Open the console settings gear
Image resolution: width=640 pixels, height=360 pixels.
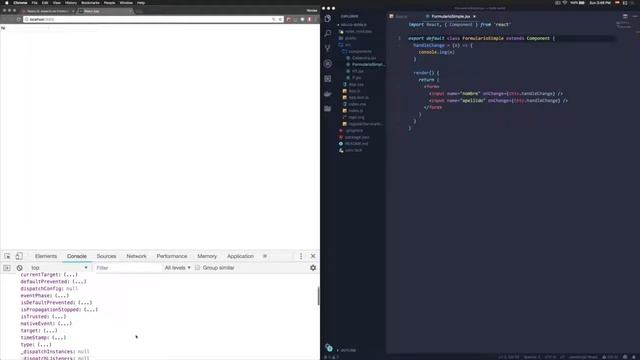pos(313,268)
